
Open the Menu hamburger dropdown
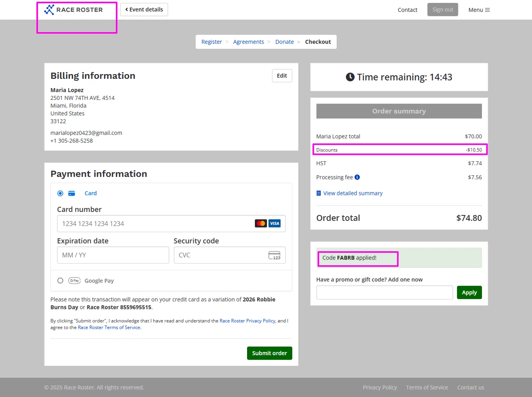point(479,10)
